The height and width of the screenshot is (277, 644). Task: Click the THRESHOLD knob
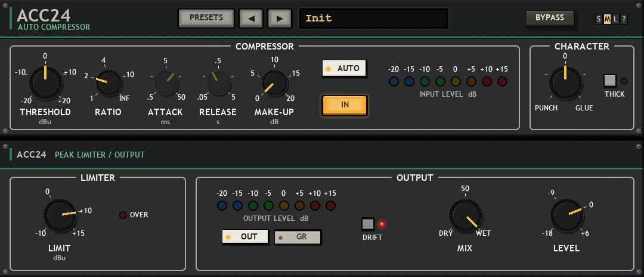pos(45,82)
